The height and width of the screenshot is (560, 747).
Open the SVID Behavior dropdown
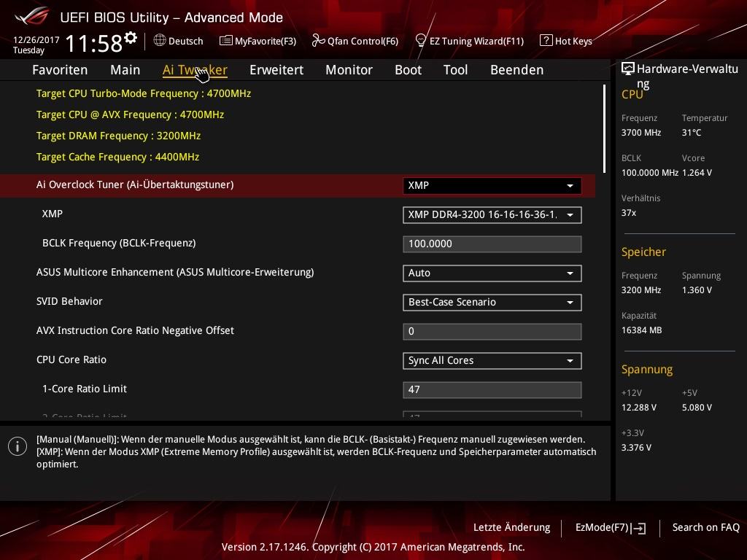[x=492, y=303]
